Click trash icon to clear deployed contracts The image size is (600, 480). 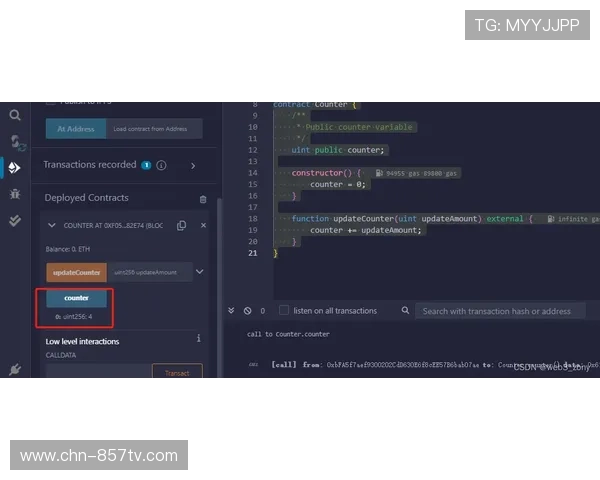click(x=204, y=199)
